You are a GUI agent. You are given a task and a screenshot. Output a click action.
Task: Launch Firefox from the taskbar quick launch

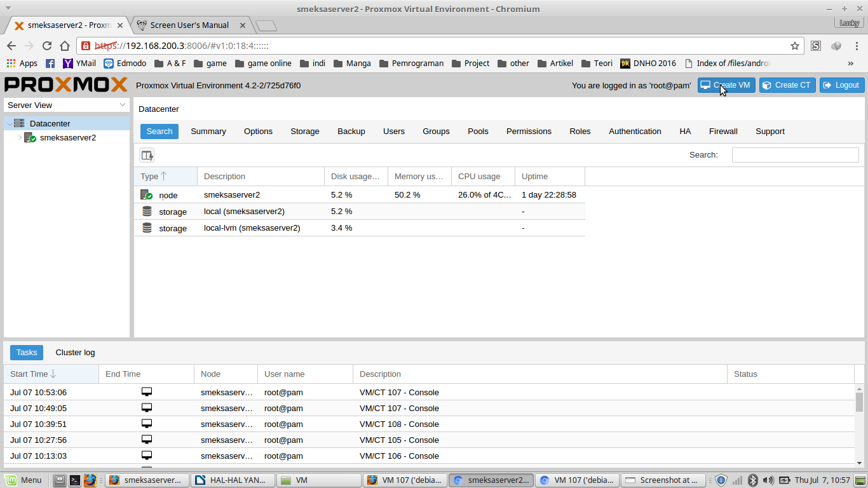tap(90, 480)
